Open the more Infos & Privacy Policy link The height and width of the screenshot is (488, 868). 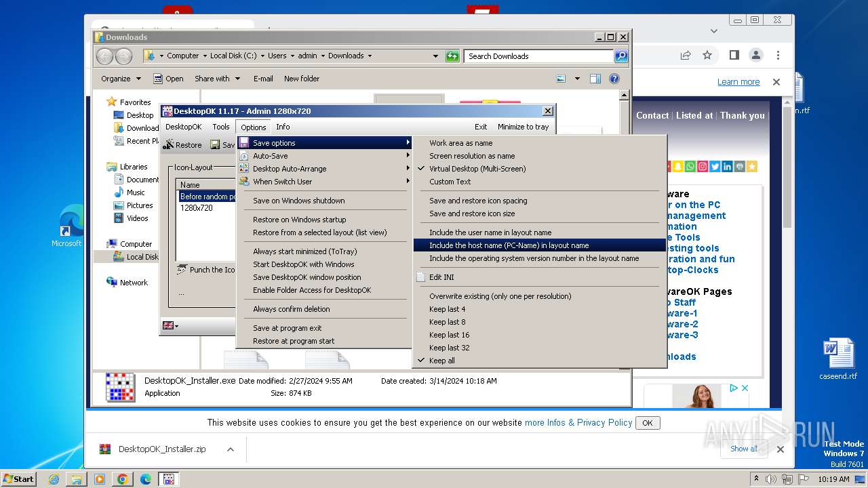[578, 422]
